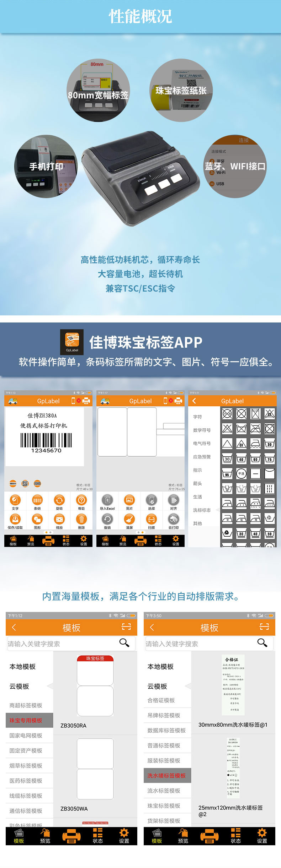Pick the 干洗 dry-clean circle symbol

(241, 474)
